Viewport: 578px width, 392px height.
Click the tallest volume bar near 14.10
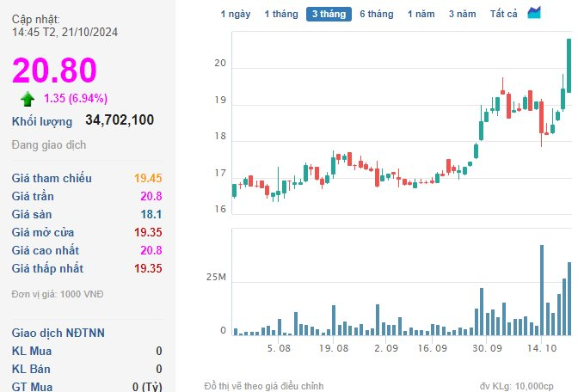542,290
